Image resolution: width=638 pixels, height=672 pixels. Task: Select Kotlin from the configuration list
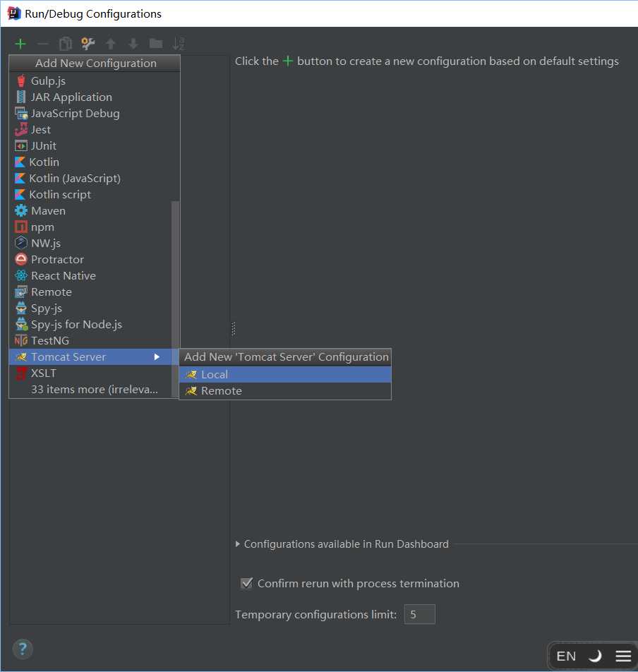90,162
